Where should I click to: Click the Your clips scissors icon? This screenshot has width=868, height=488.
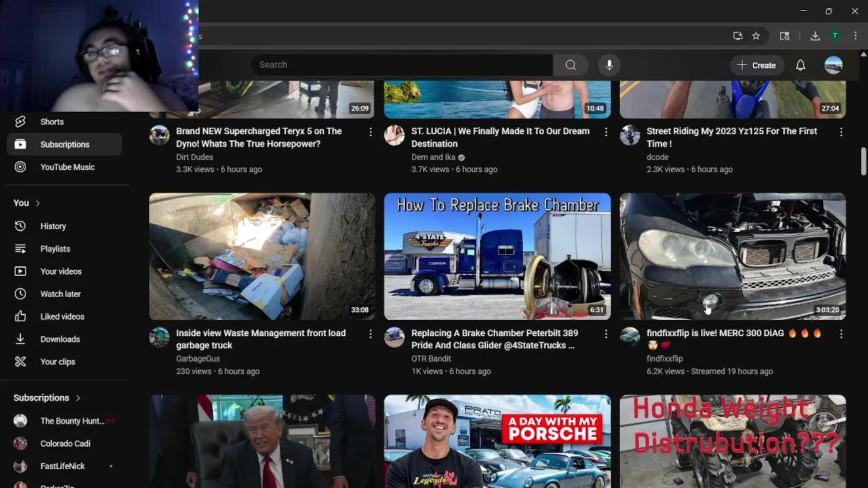coord(20,362)
